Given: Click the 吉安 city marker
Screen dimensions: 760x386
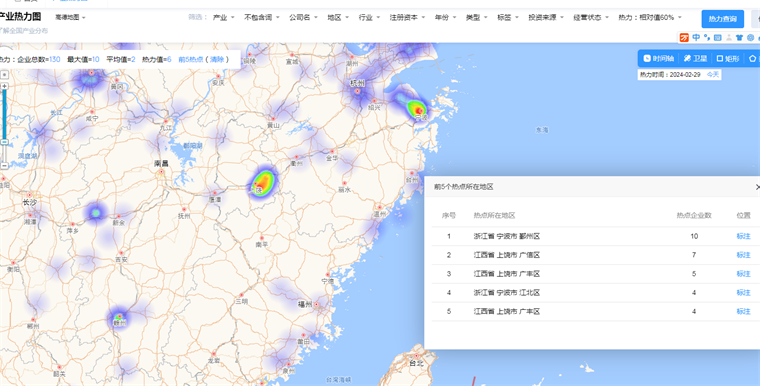Looking at the screenshot, I should click(x=121, y=253).
